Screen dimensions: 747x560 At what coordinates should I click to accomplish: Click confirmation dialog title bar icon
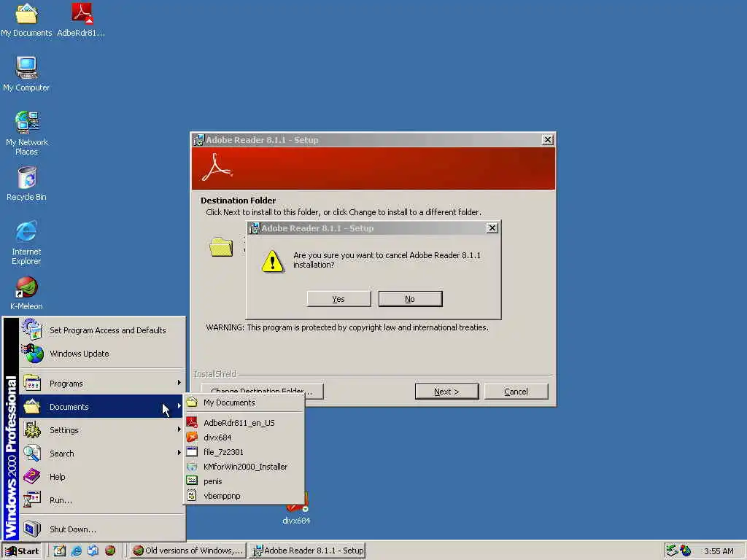pyautogui.click(x=255, y=228)
